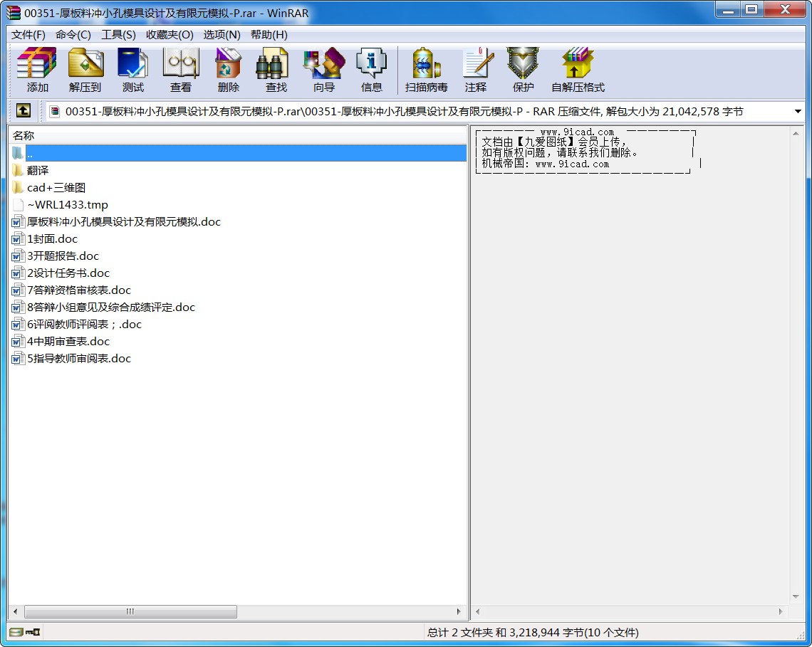
Task: Open the 文件(F) menu
Action: coord(28,34)
